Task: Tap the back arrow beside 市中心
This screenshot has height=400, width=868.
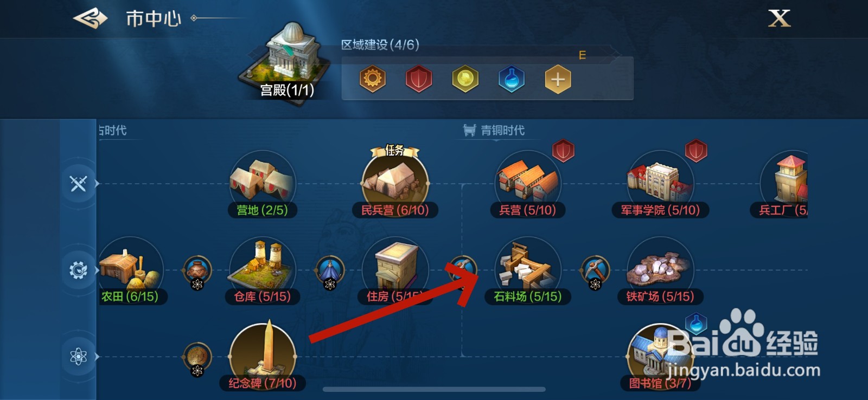Action: tap(91, 19)
